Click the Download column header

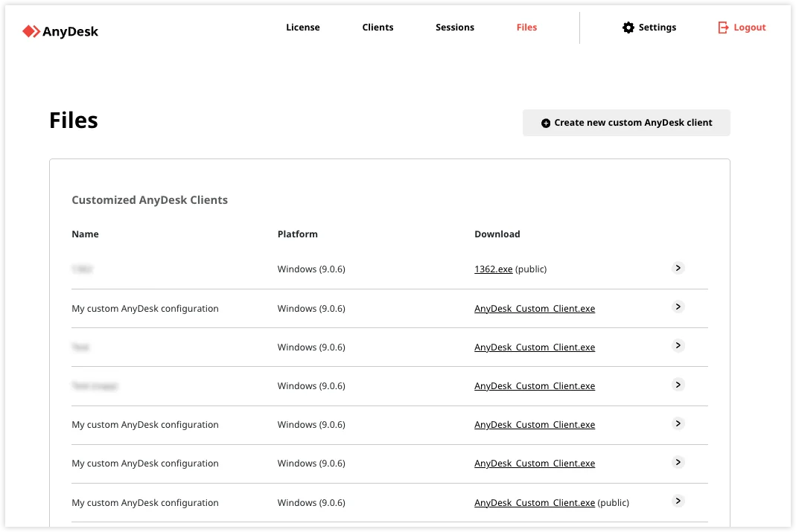497,234
